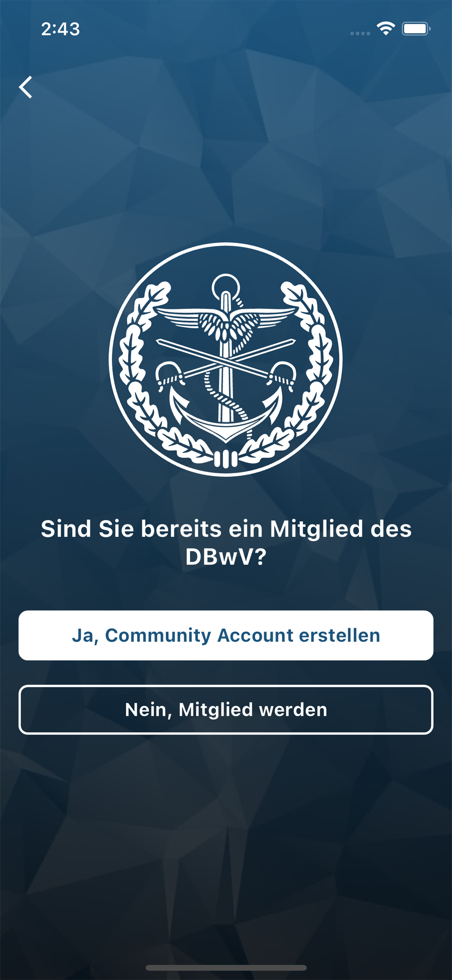Tap the Wi-Fi status icon
This screenshot has height=980, width=452.
point(385,28)
